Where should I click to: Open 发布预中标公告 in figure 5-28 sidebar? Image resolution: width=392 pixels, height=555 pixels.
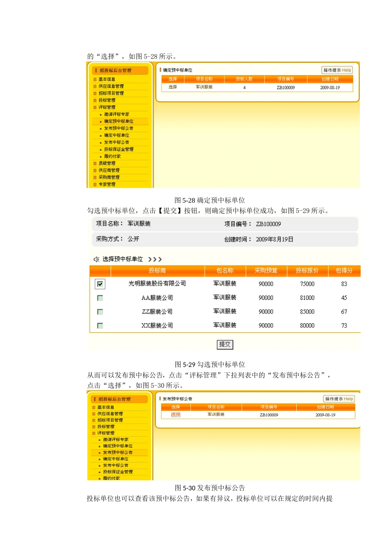point(118,128)
